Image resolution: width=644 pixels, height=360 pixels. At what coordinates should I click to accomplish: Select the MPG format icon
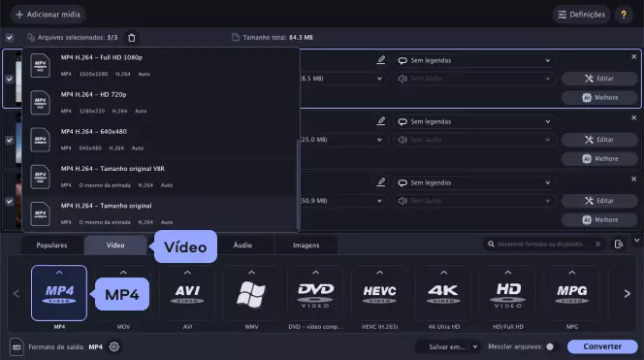pyautogui.click(x=571, y=293)
